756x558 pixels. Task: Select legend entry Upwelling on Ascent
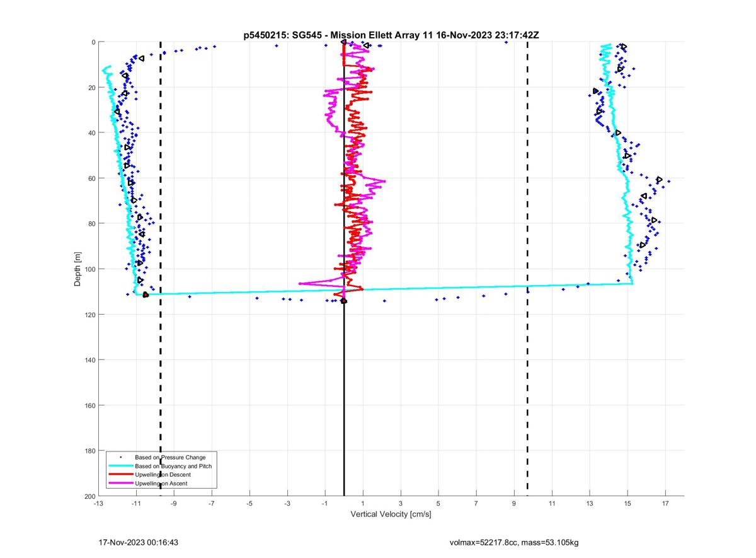pos(161,484)
